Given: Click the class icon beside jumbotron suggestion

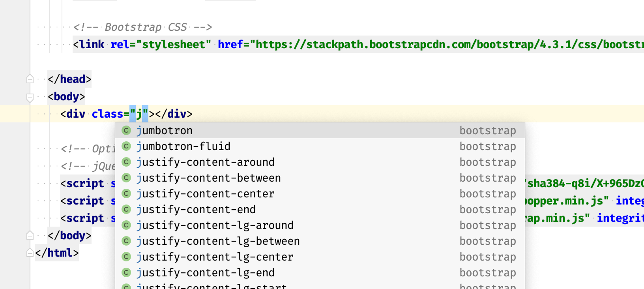Looking at the screenshot, I should pyautogui.click(x=126, y=130).
